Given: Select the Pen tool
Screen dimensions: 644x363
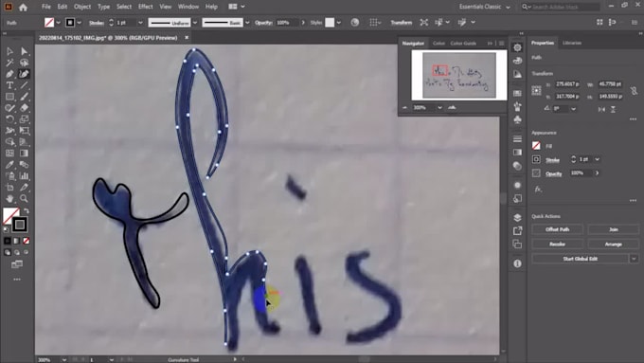Looking at the screenshot, I should pos(9,74).
